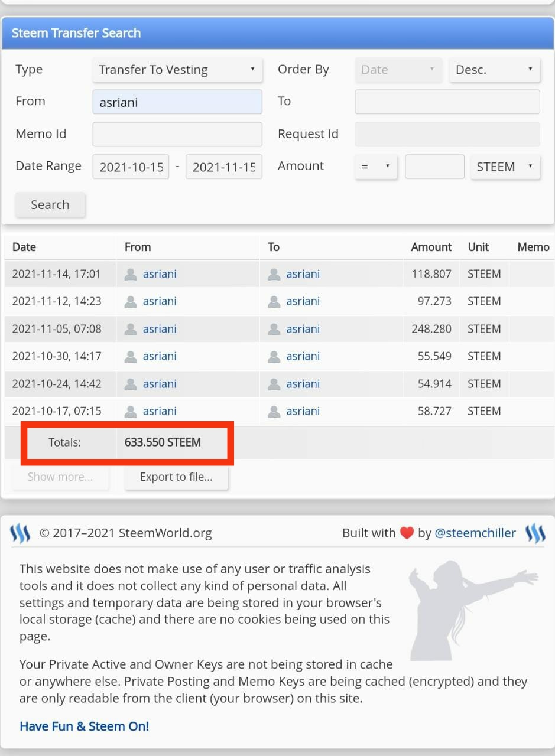The width and height of the screenshot is (555, 756).
Task: Click To user avatar icon in 2021-10-30 row
Action: click(274, 356)
